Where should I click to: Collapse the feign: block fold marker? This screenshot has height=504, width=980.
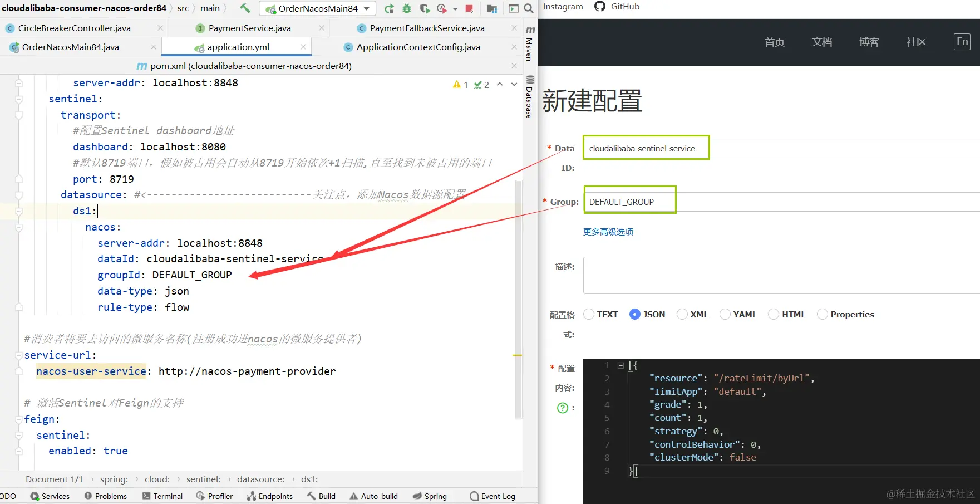coord(19,419)
